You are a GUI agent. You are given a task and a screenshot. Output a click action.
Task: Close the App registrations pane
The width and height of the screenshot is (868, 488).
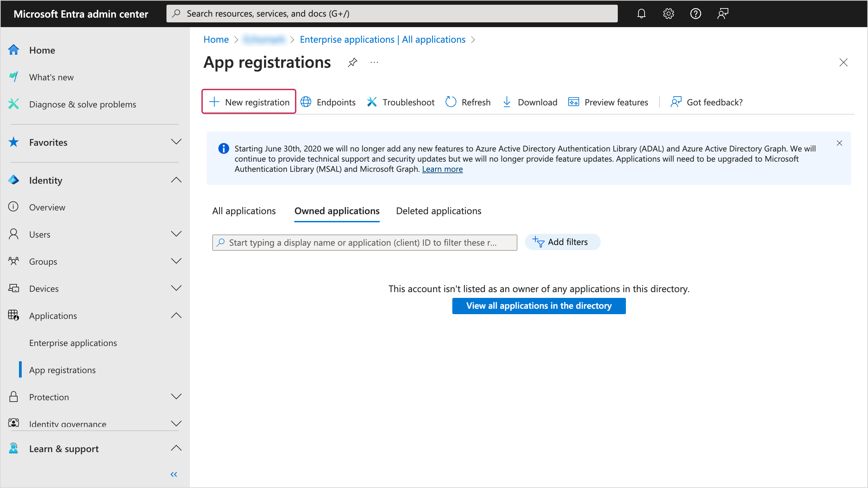(x=843, y=62)
